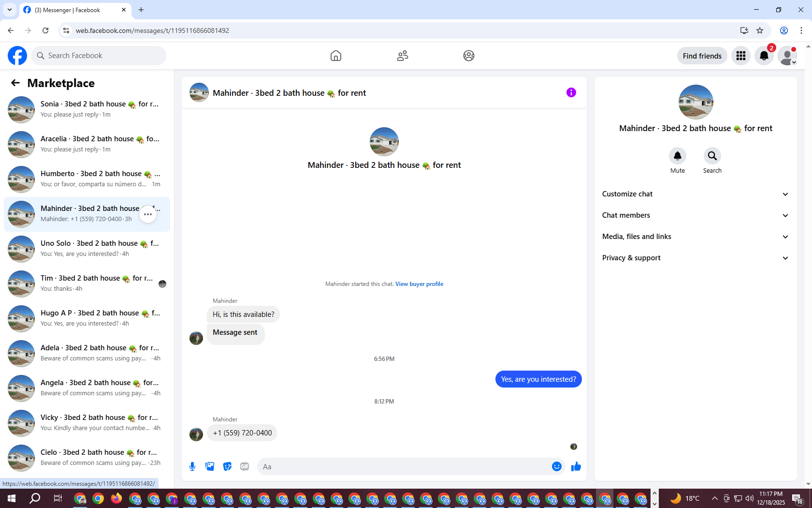Open chat with Cielo
812x508 pixels.
[x=87, y=458]
